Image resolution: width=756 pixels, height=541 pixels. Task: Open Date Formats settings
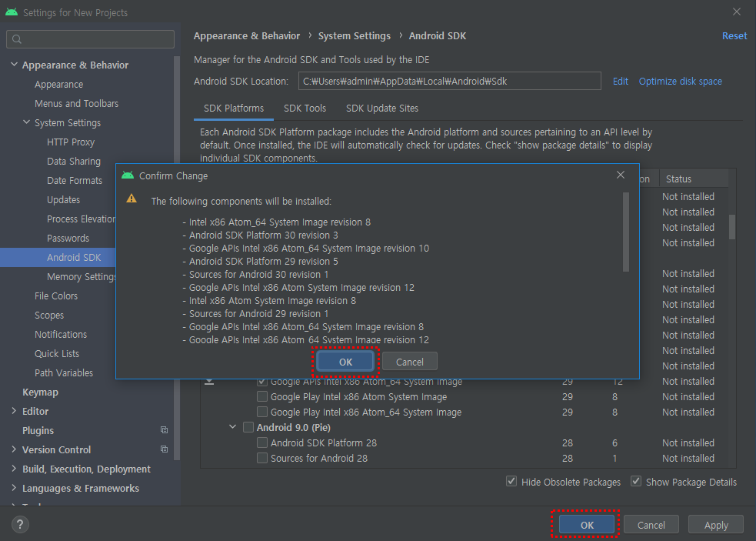[x=75, y=181]
